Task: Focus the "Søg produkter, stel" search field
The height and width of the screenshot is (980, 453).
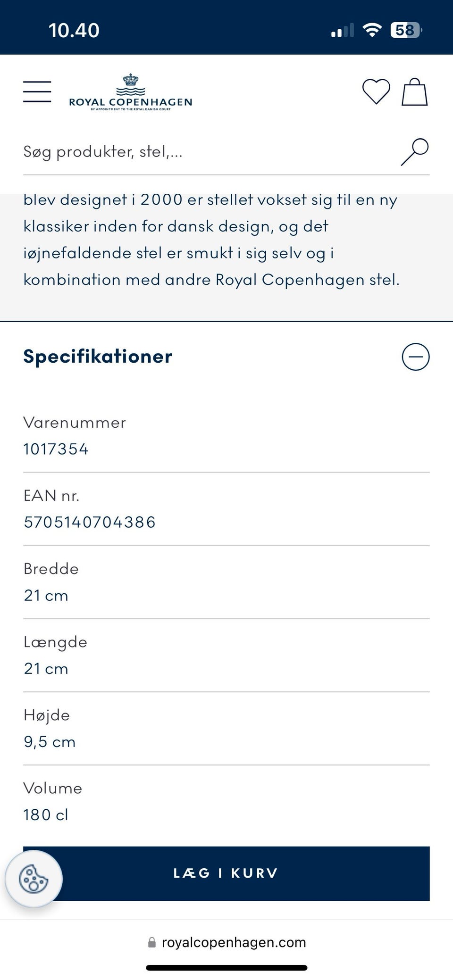Action: coord(203,152)
